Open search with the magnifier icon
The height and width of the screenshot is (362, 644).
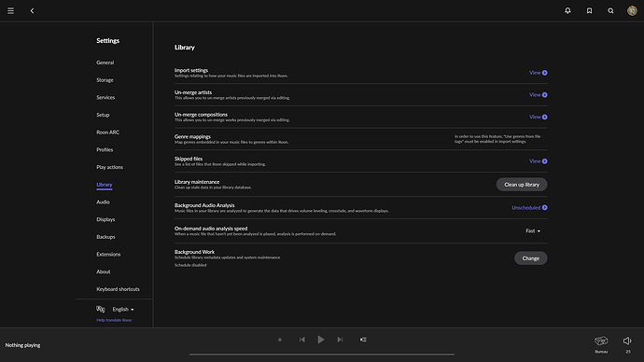pyautogui.click(x=610, y=10)
